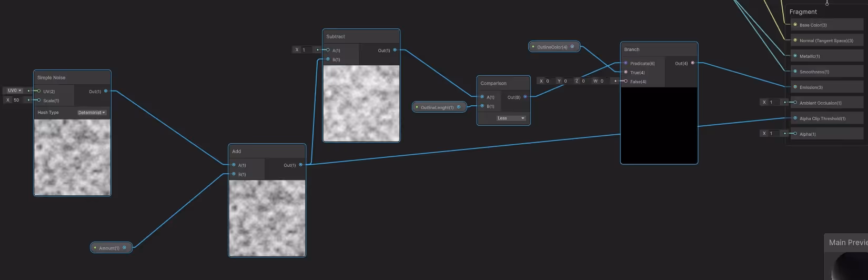Click the Add node Out(1) output port

[x=301, y=165]
